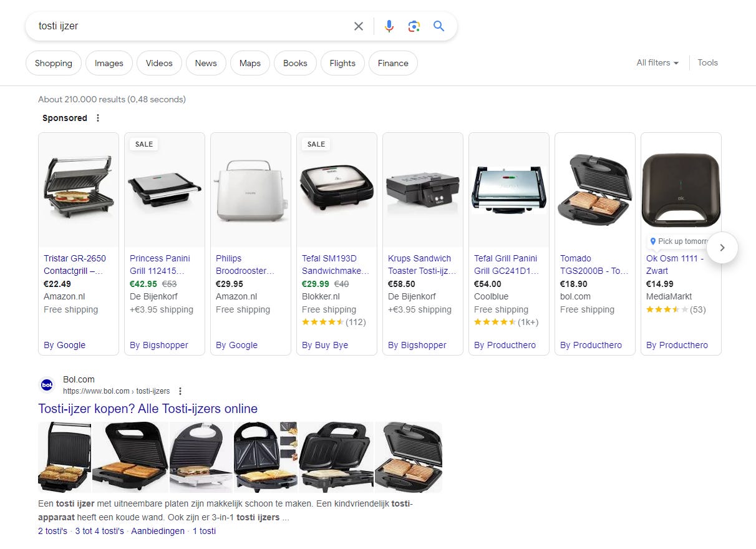
Task: Open the three-dot menu beside Sponsored
Action: tap(97, 118)
